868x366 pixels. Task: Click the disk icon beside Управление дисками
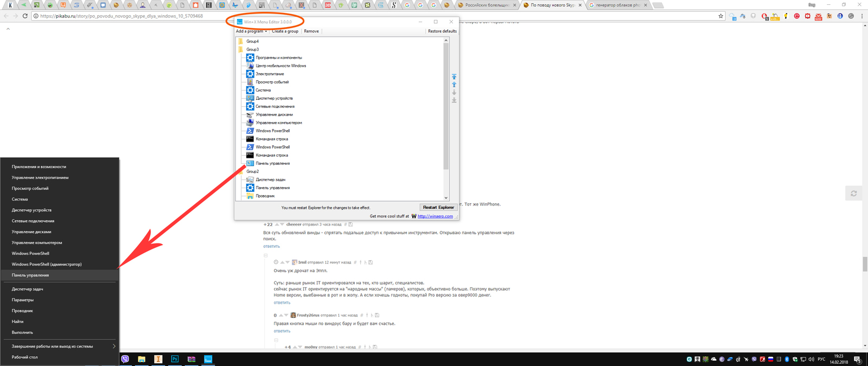tap(250, 114)
